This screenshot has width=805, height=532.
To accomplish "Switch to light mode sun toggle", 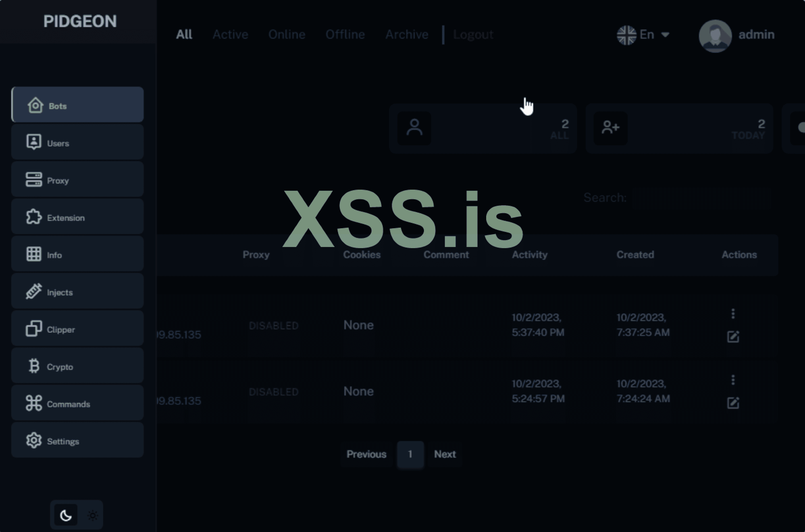I will click(x=93, y=515).
